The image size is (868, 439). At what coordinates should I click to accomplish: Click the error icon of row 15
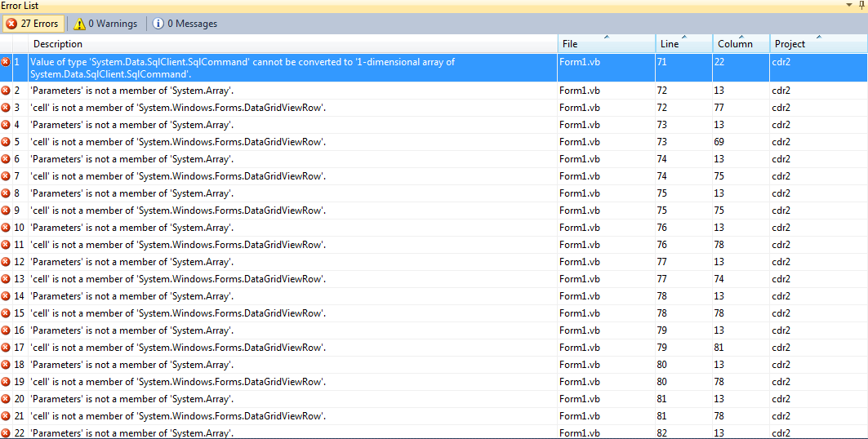6,313
